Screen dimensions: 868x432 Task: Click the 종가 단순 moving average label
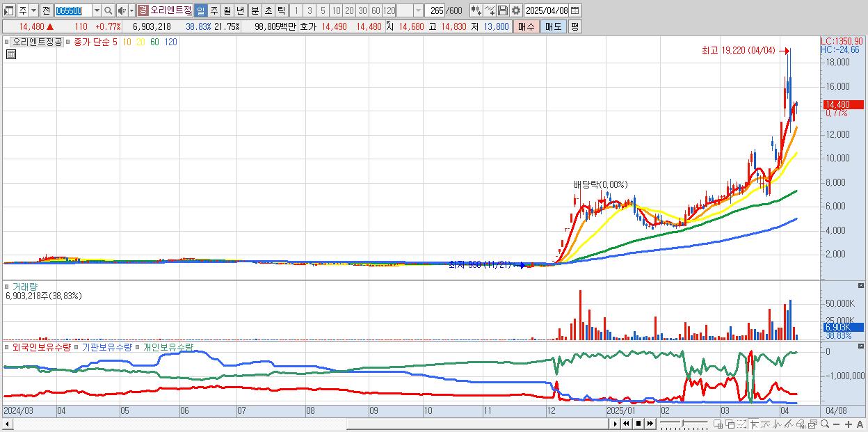[92, 42]
